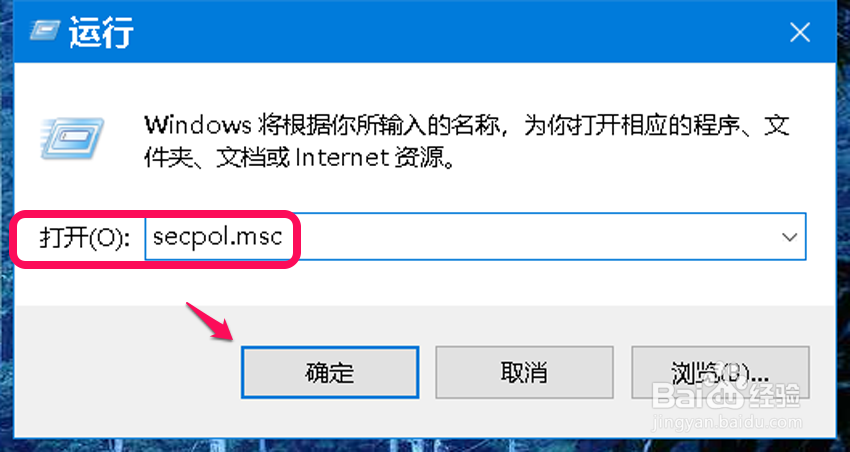Click the Windows description text first line
The image size is (850, 452).
coord(466,127)
